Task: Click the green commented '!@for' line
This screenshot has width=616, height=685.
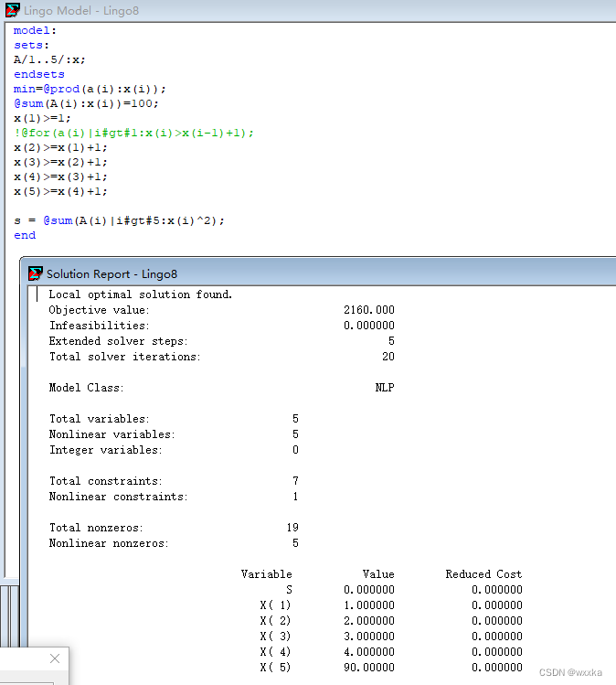Action: click(133, 134)
